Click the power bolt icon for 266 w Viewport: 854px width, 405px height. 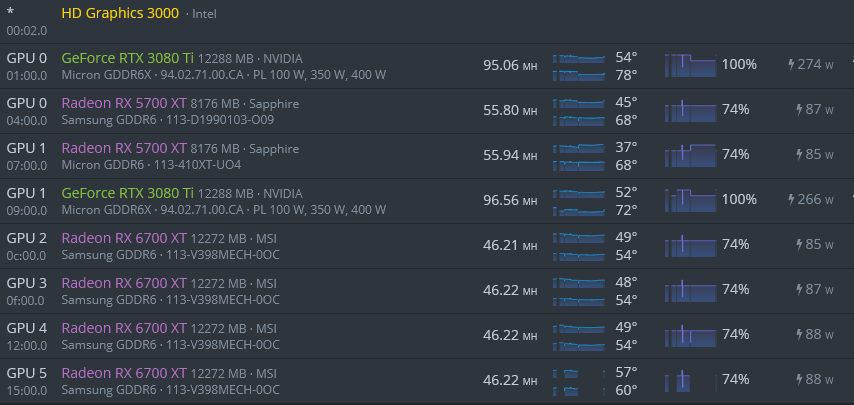click(x=791, y=199)
